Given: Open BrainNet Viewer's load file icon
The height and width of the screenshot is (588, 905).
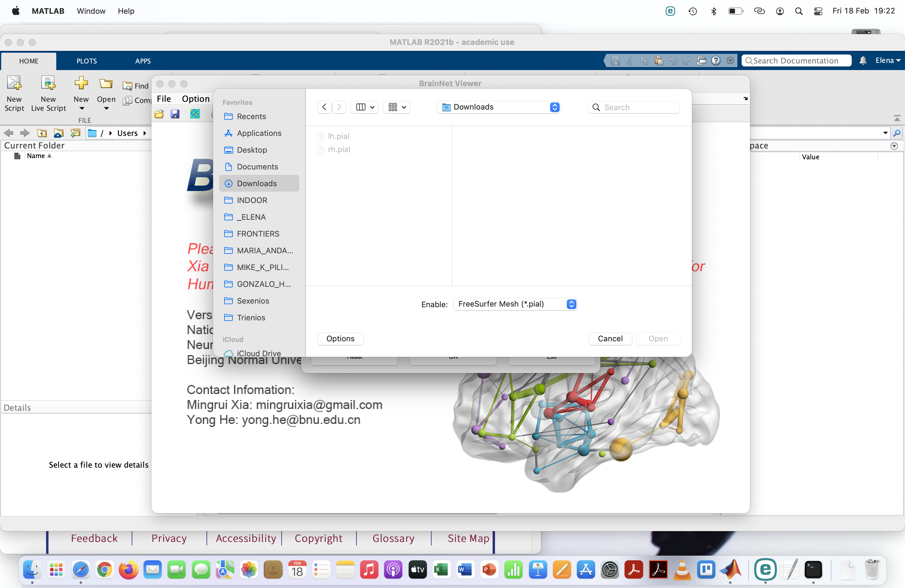Looking at the screenshot, I should (159, 114).
